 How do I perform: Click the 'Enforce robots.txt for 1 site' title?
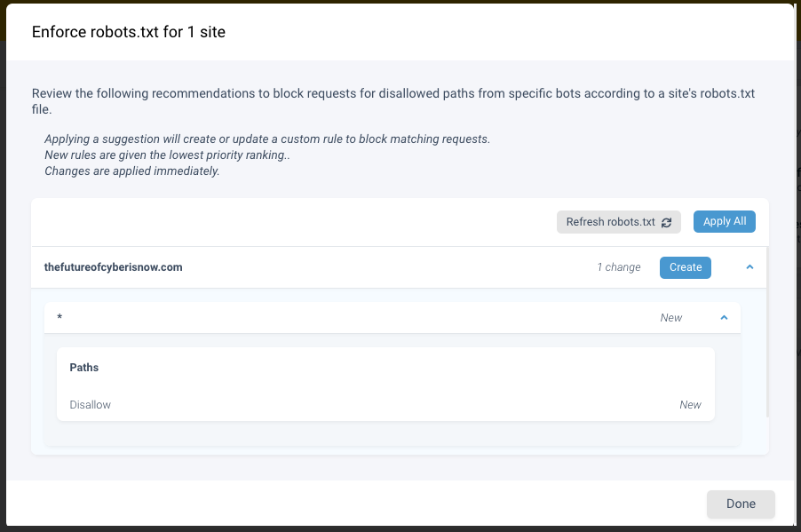pos(128,32)
